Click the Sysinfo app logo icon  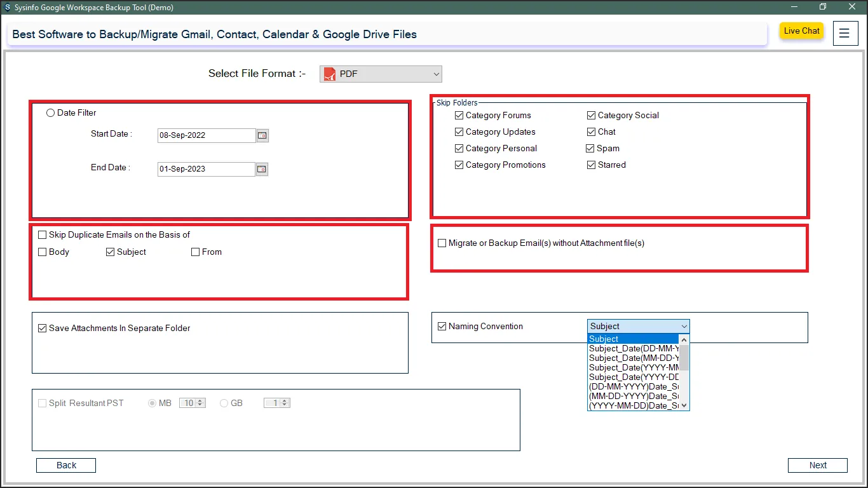(7, 8)
